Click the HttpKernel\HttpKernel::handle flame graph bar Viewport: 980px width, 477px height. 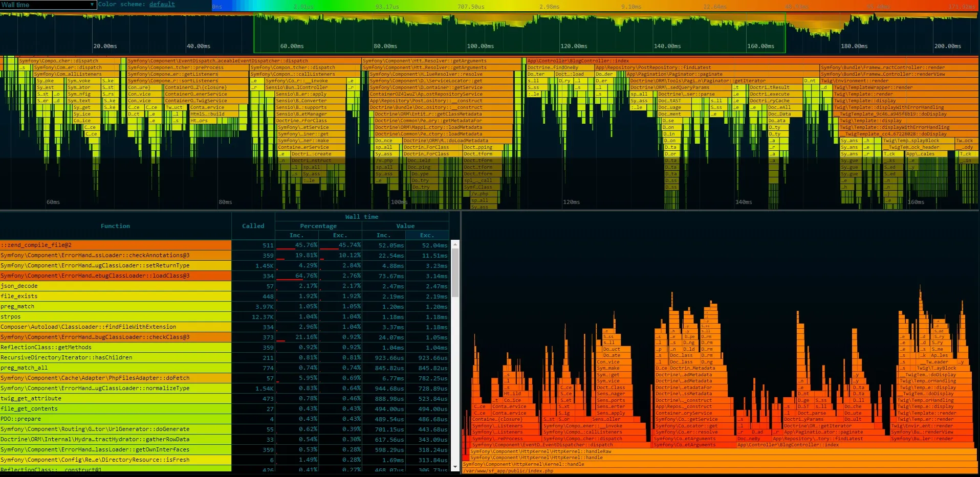pyautogui.click(x=723, y=458)
